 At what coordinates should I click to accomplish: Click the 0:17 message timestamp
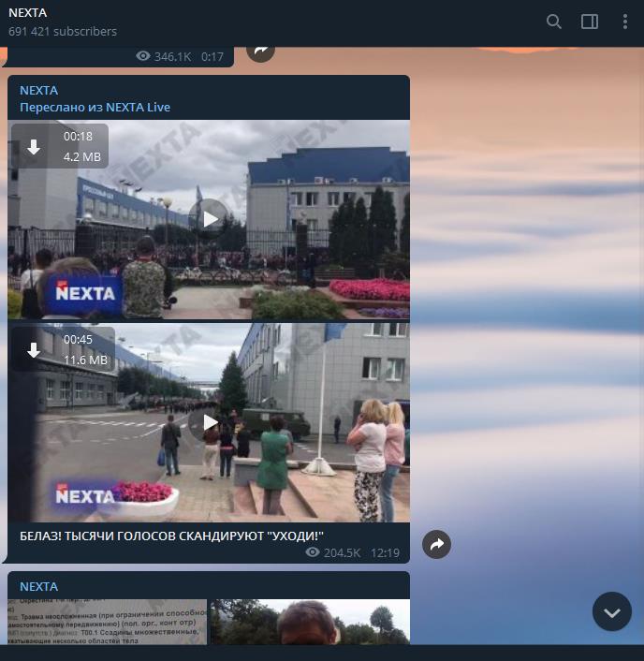tap(212, 56)
